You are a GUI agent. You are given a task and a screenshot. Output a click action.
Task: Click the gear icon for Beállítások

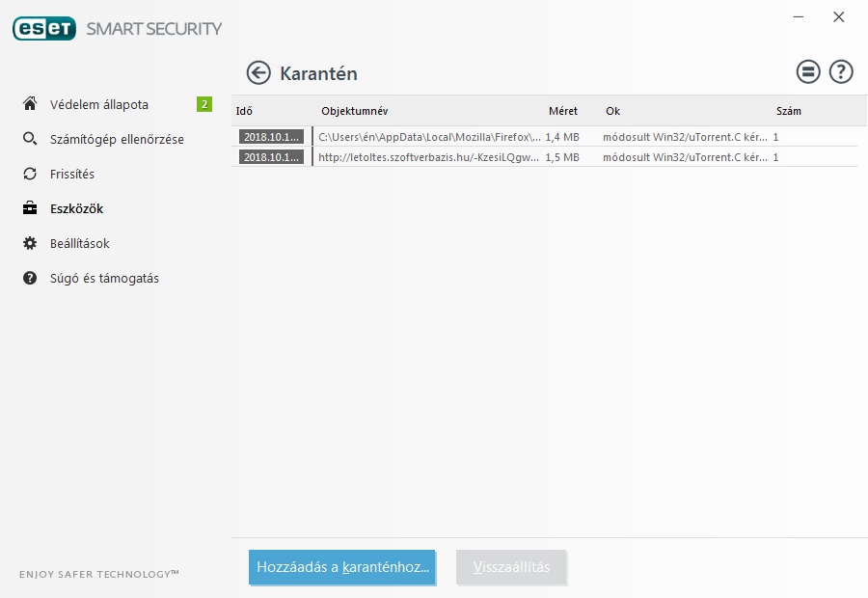[30, 243]
